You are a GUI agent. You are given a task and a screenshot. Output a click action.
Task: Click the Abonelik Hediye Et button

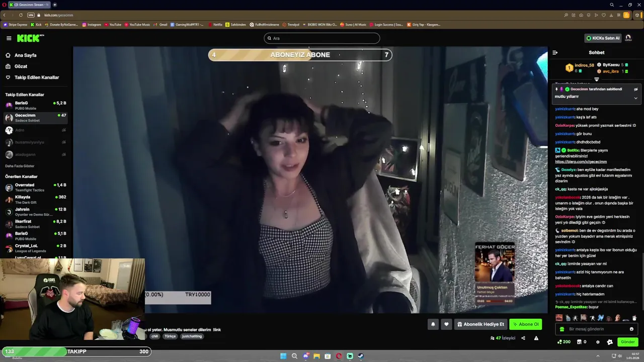click(x=480, y=324)
